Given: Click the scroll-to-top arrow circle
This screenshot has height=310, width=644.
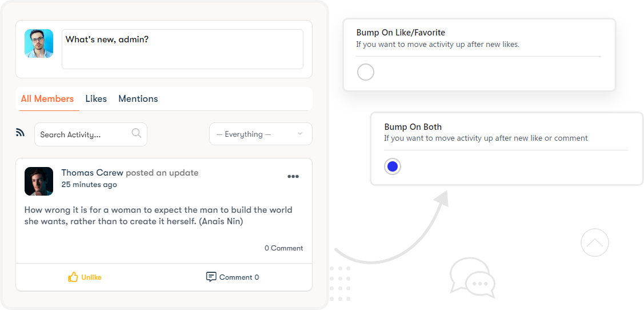Looking at the screenshot, I should pyautogui.click(x=595, y=243).
